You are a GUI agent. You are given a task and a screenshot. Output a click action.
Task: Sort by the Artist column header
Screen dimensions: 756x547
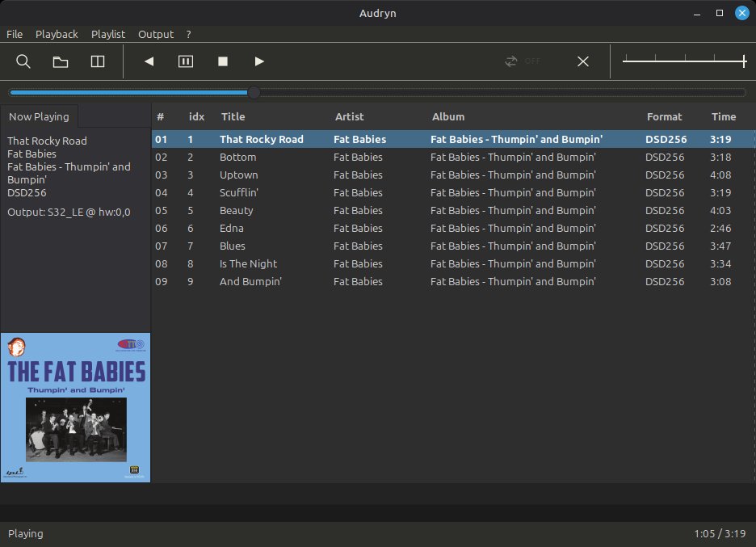[x=349, y=116]
